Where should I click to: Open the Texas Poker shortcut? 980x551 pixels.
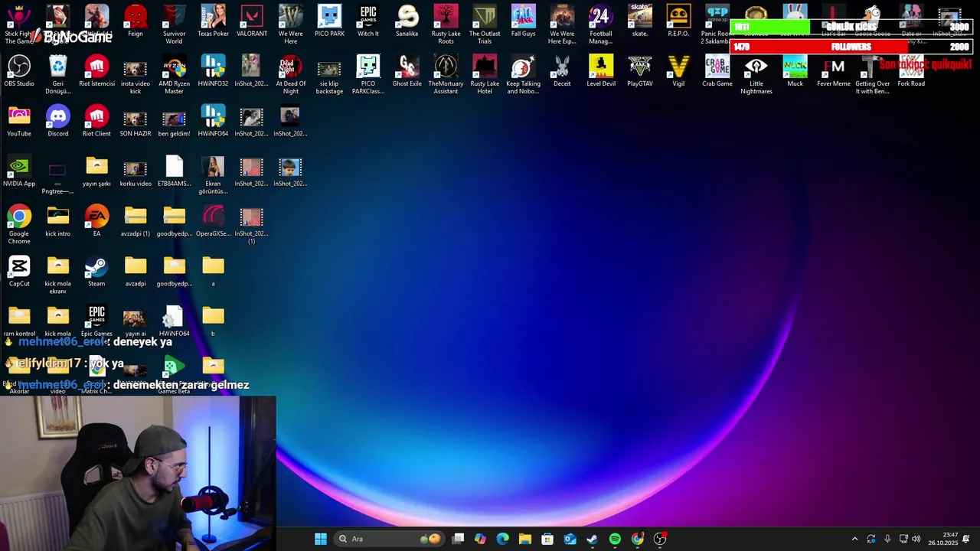tap(213, 21)
